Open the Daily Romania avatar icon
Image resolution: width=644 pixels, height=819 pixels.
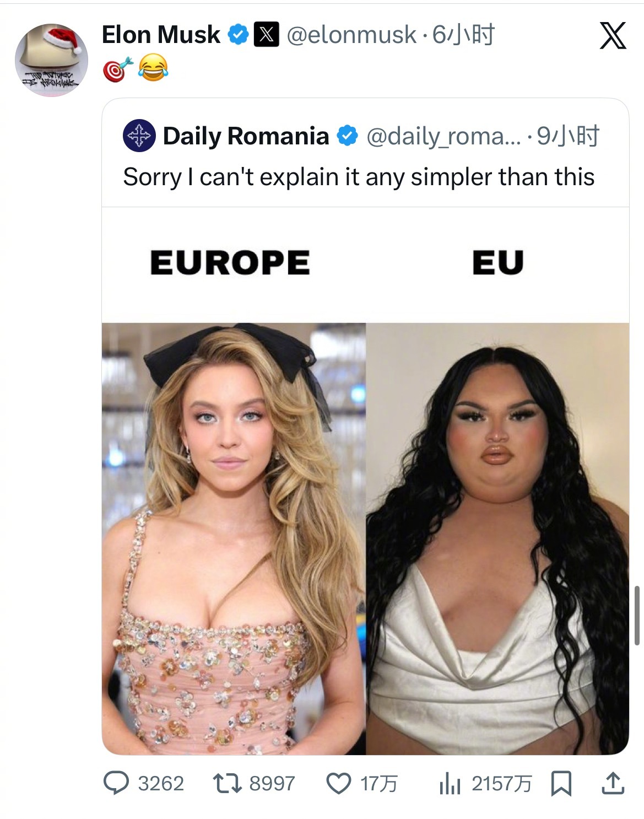[x=139, y=136]
